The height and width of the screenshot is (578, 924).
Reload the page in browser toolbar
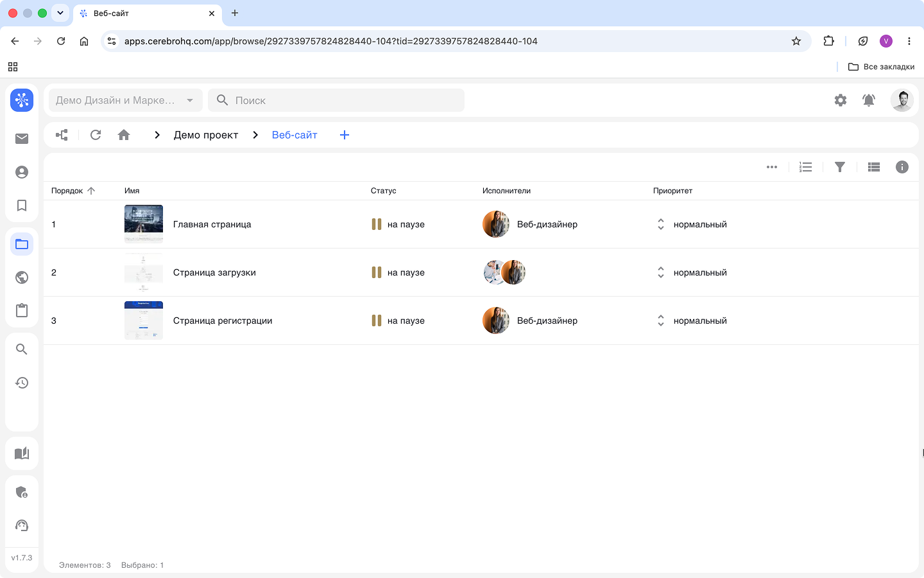point(61,41)
